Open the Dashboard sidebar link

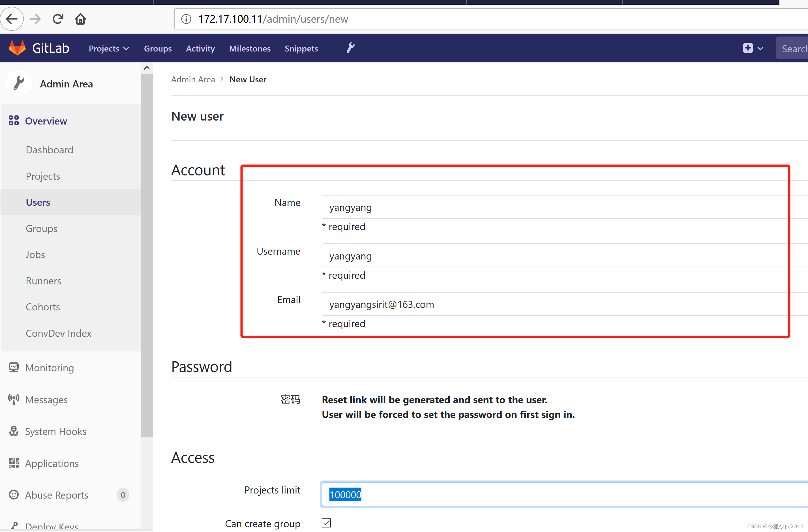coord(49,149)
